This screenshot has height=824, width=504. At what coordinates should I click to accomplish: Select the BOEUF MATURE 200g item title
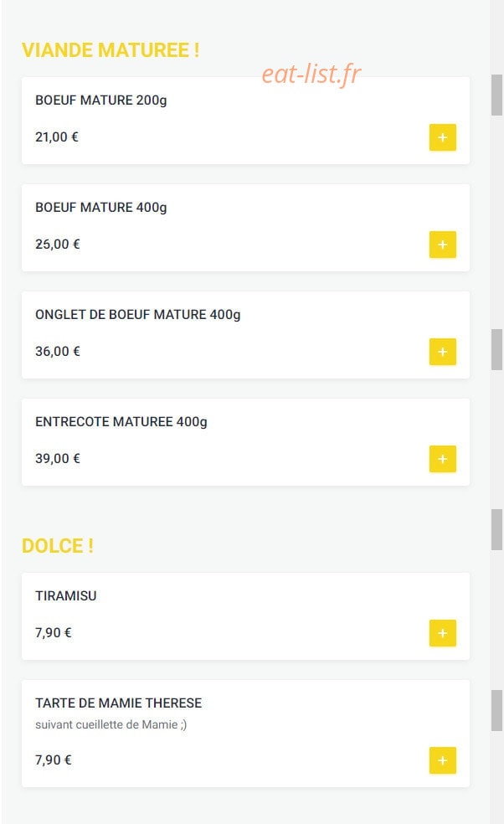click(x=101, y=100)
